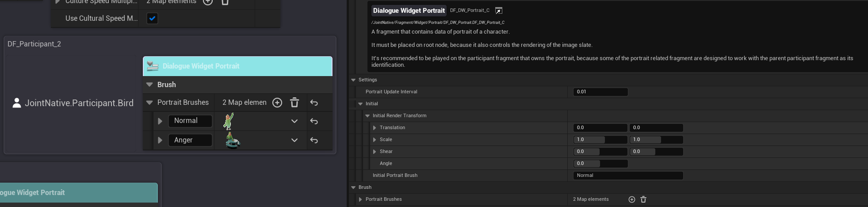Uncheck Use Cultural Speed Multiplier checkbox
Screen dimensions: 868x207
pyautogui.click(x=152, y=19)
